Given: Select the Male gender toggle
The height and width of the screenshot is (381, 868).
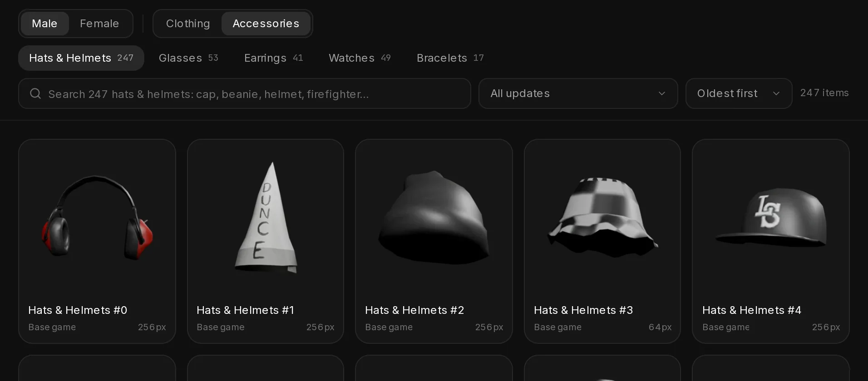Looking at the screenshot, I should coord(44,24).
